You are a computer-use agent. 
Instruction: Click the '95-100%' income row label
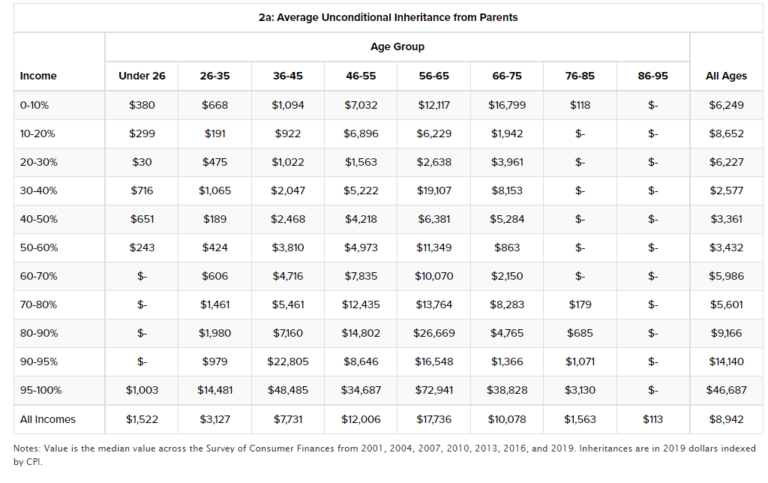(41, 390)
